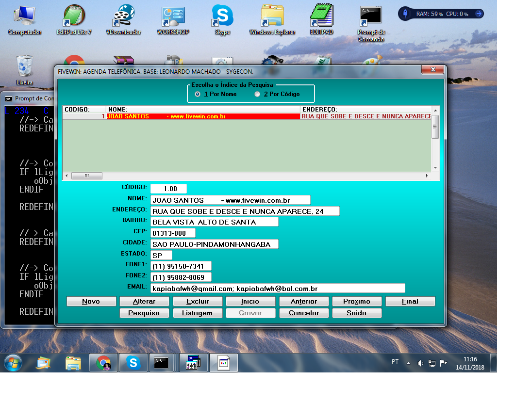Click the grid's scroll right arrow
This screenshot has height=419, width=532.
coord(427,176)
